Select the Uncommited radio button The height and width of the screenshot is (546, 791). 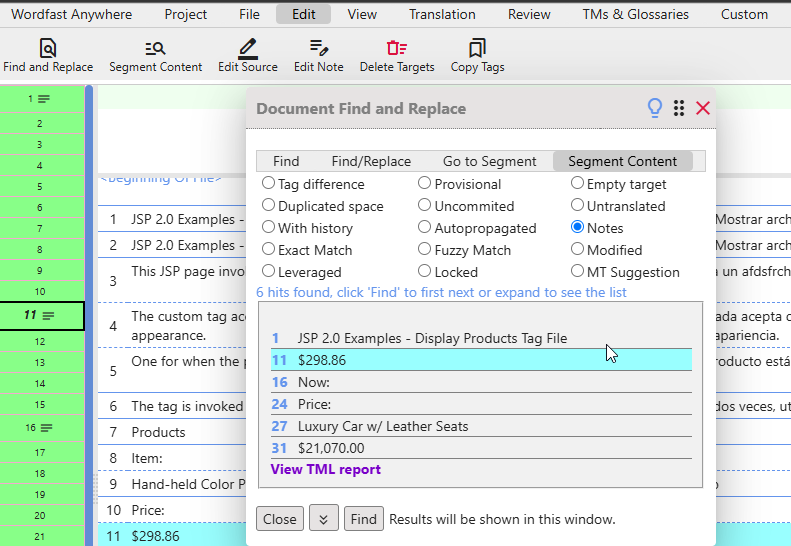[x=425, y=205]
